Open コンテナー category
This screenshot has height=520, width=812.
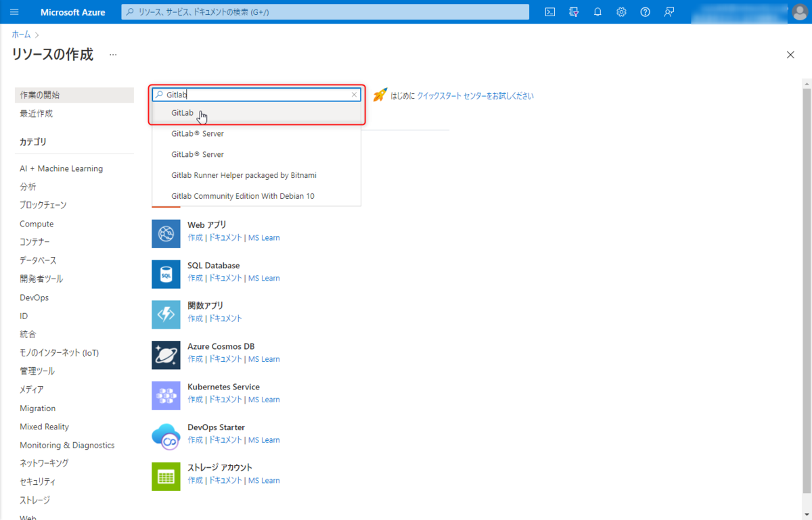point(35,242)
